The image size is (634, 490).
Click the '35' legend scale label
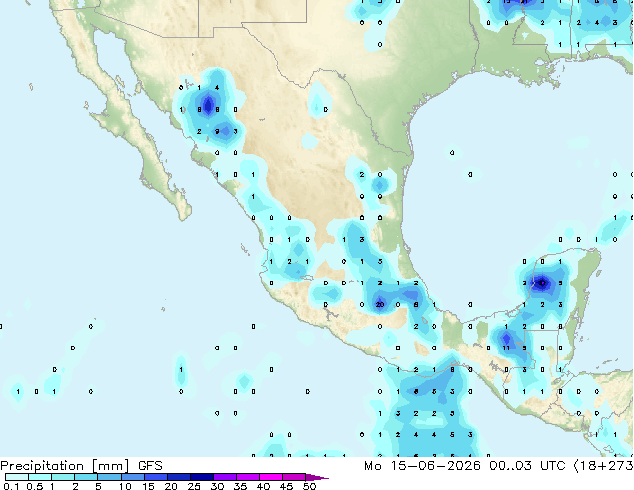(x=240, y=486)
